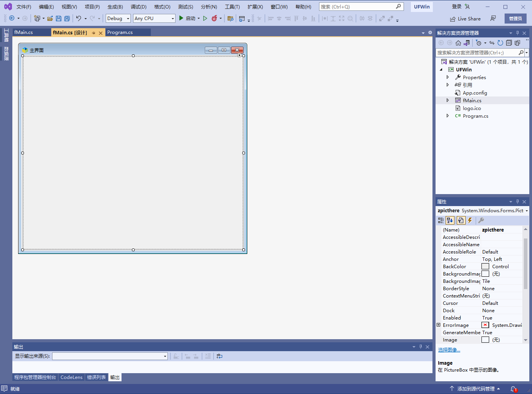Click Start Without Debugging outline arrow
532x394 pixels.
point(205,18)
